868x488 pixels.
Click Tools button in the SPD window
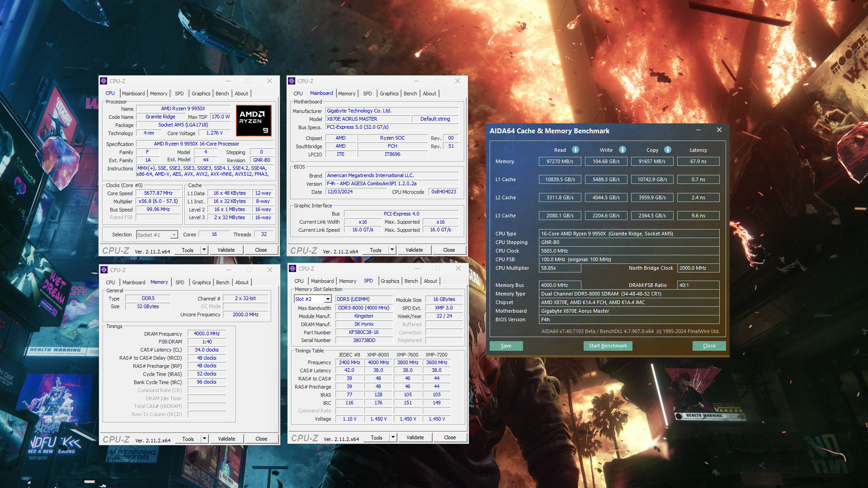(377, 437)
